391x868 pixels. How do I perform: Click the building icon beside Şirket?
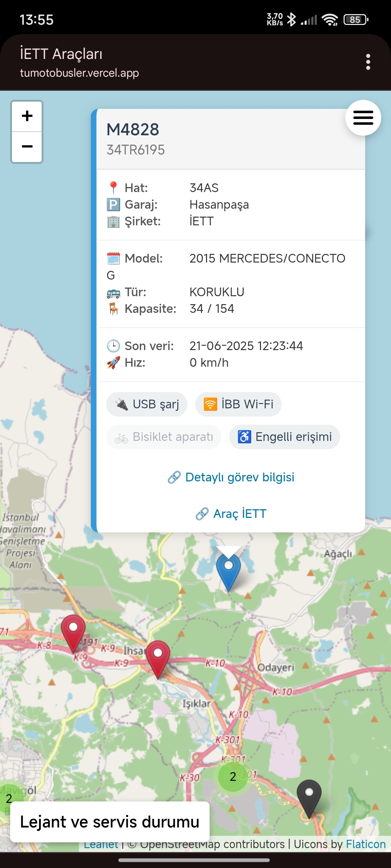pos(113,221)
